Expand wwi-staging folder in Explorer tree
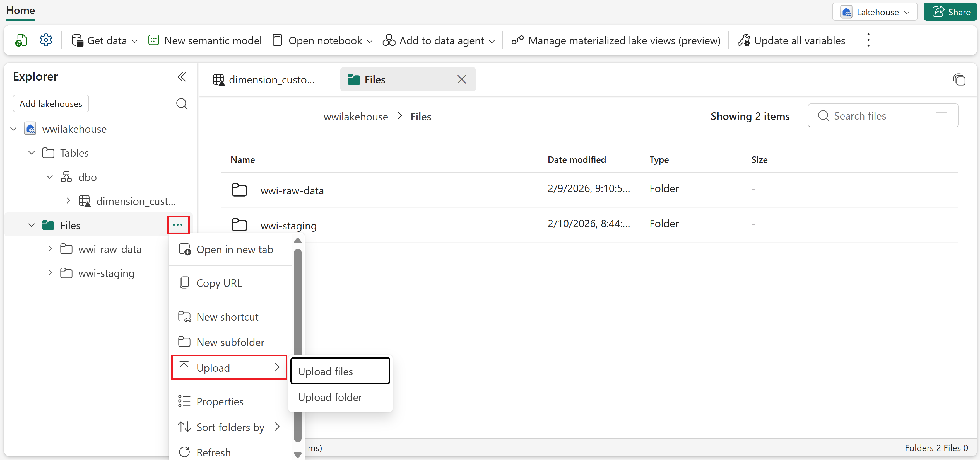Screen dimensions: 980x460 coord(50,273)
